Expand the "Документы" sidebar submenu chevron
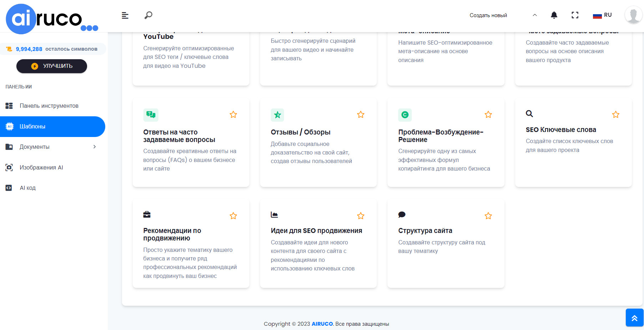644x330 pixels. click(x=95, y=147)
